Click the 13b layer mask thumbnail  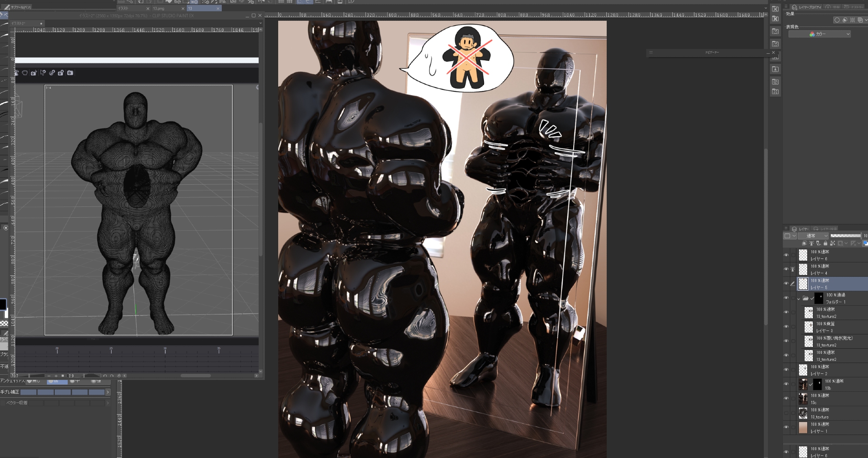click(x=817, y=384)
